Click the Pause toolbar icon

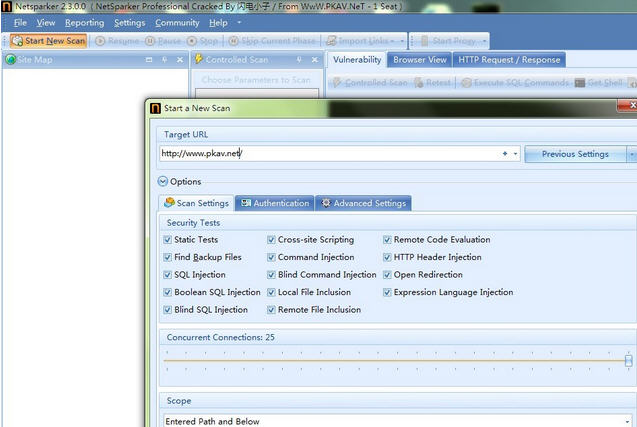[150, 41]
